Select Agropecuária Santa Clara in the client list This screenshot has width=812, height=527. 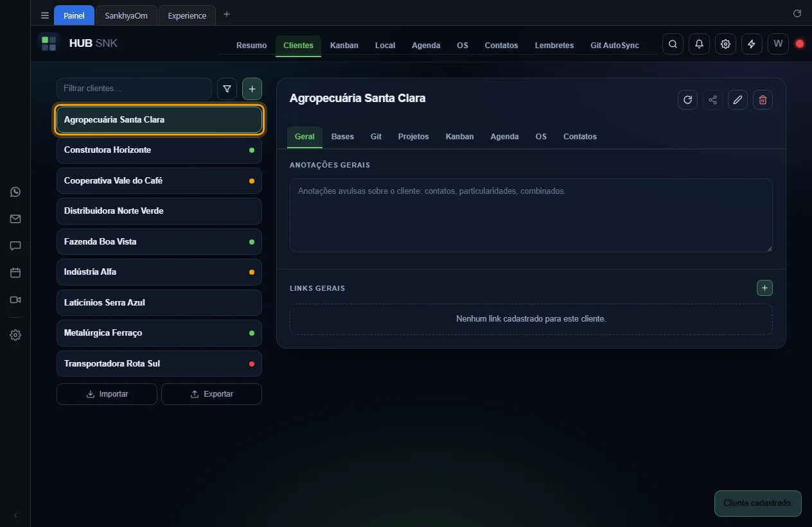(159, 120)
